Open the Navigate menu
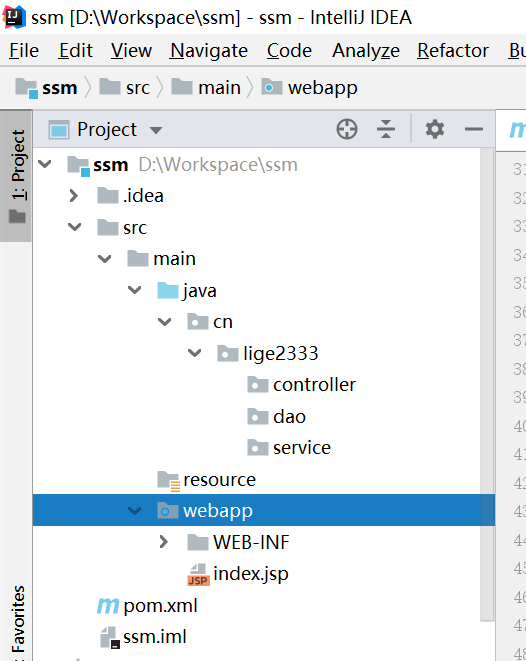The width and height of the screenshot is (526, 661). point(209,51)
